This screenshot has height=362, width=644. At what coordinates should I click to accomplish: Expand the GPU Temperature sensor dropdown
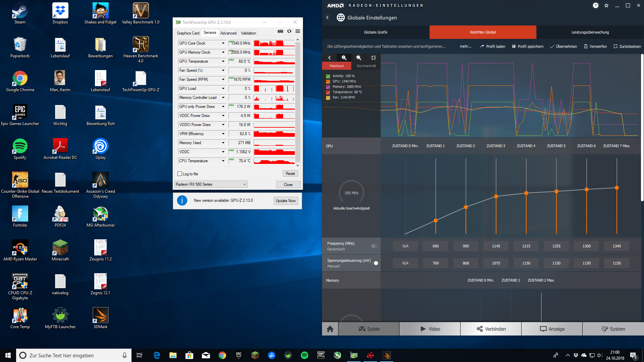coord(223,61)
